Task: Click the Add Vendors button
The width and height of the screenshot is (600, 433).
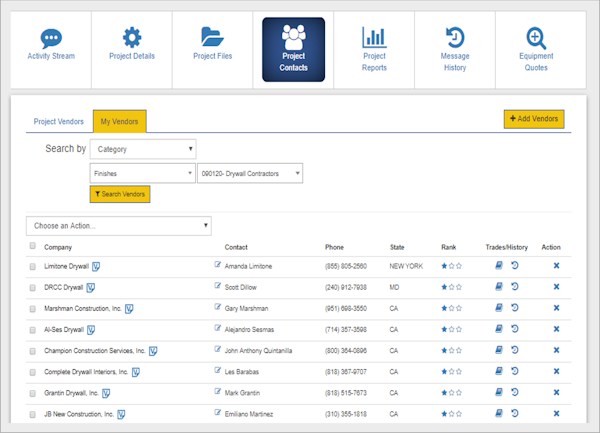Action: [534, 119]
